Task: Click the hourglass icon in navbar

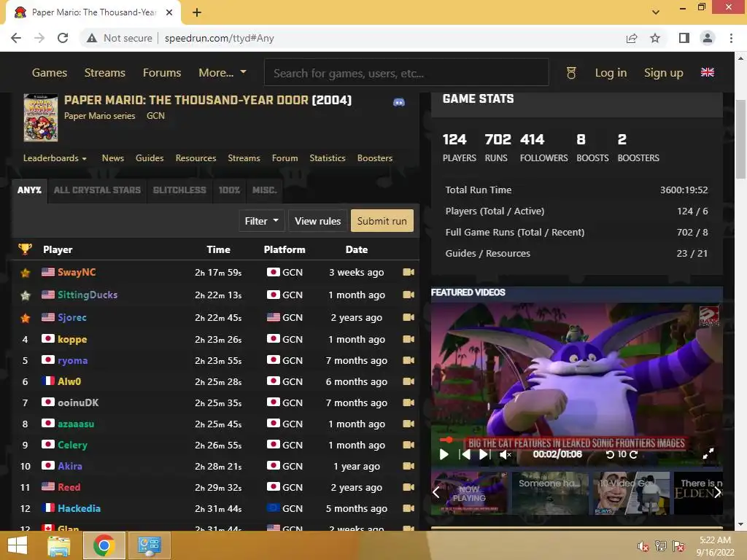Action: point(570,73)
